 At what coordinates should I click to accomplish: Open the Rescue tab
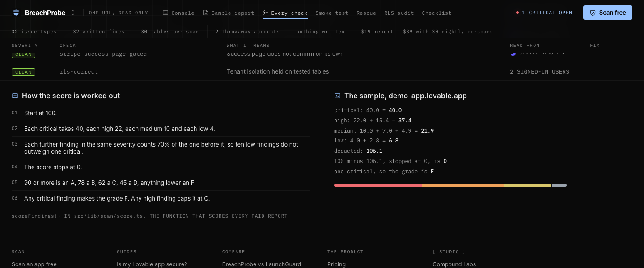click(366, 13)
